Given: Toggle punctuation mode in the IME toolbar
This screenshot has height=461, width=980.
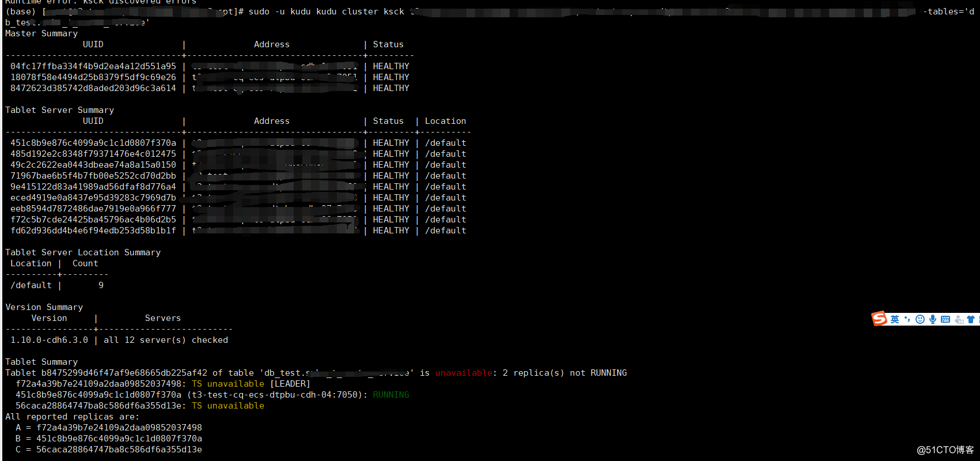Looking at the screenshot, I should [x=907, y=319].
